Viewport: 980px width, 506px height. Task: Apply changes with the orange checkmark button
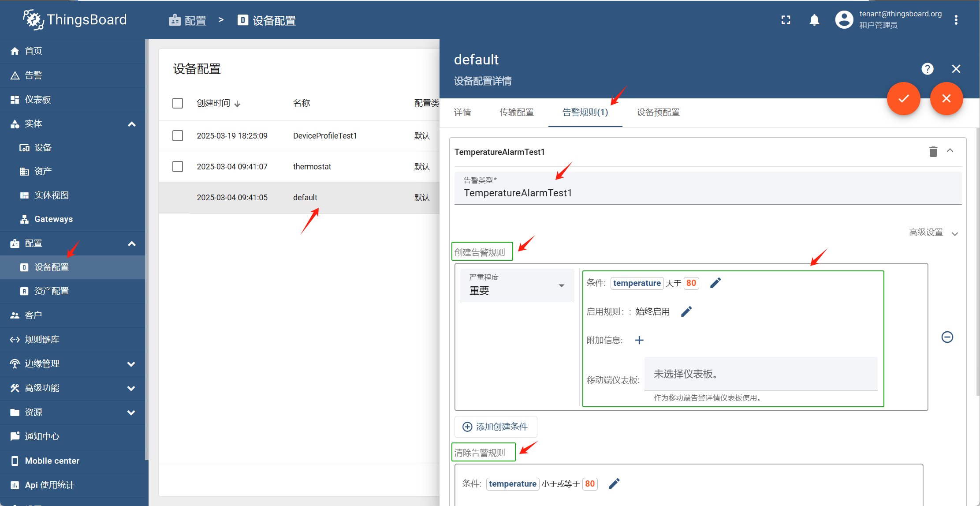coord(903,98)
